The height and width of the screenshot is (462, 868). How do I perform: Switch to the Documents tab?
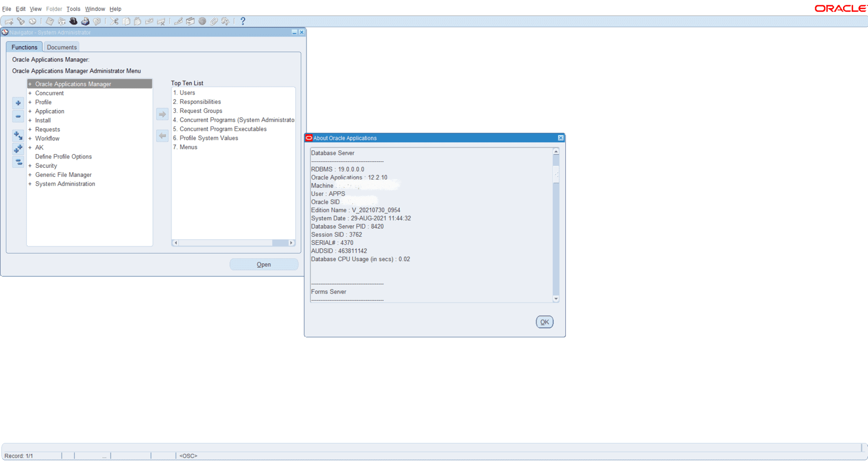point(62,47)
